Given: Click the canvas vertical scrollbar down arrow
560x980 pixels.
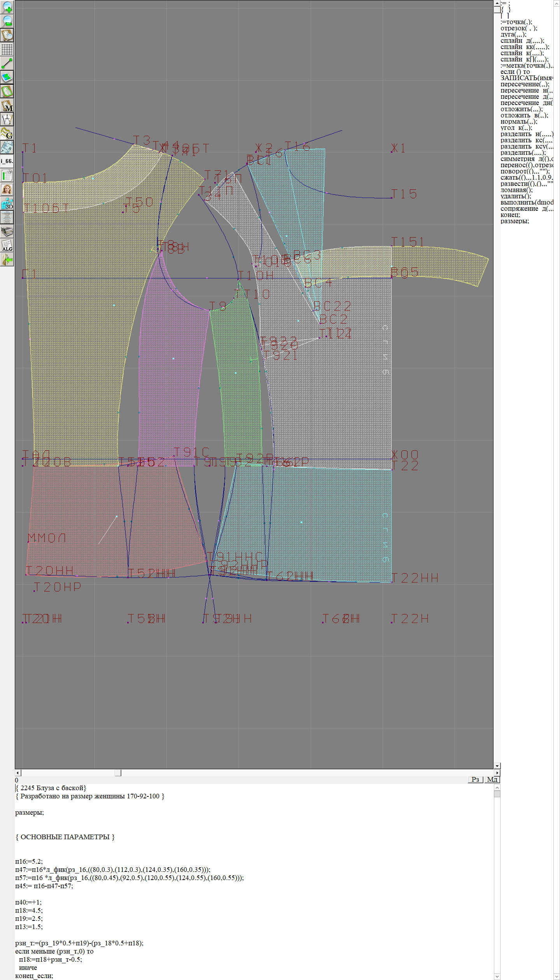Looking at the screenshot, I should (x=497, y=766).
